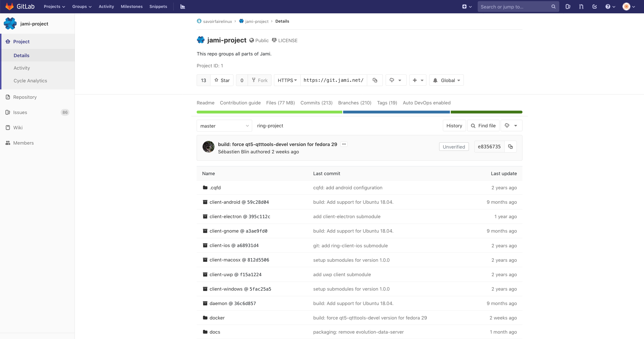Click the Fork icon to fork the repository
644x339 pixels.
pyautogui.click(x=259, y=80)
